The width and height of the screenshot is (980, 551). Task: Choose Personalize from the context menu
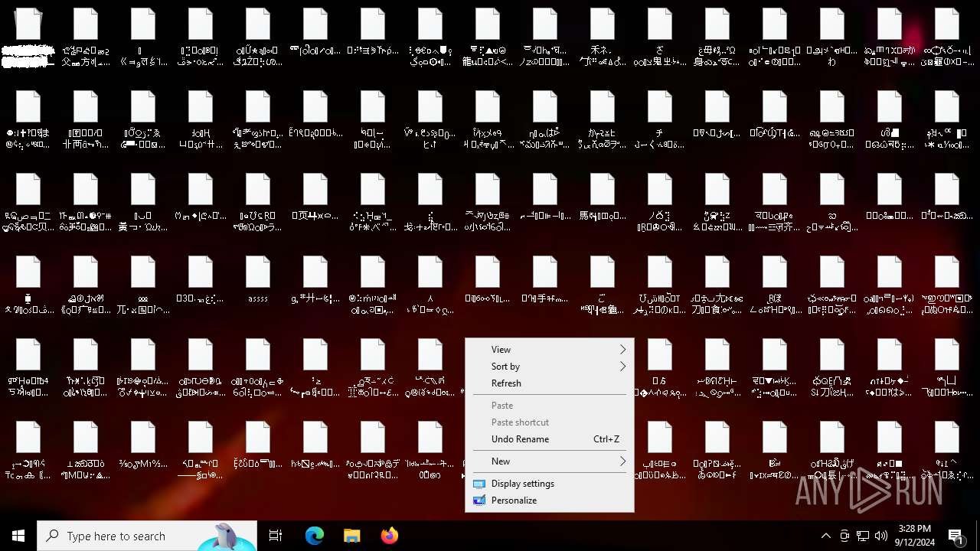click(550, 500)
